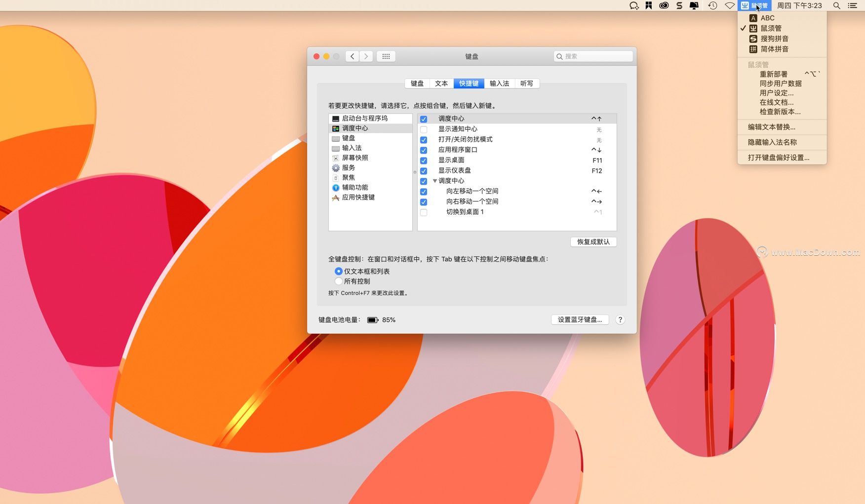Viewport: 865px width, 504px height.
Task: Open the help question mark button
Action: pyautogui.click(x=620, y=320)
